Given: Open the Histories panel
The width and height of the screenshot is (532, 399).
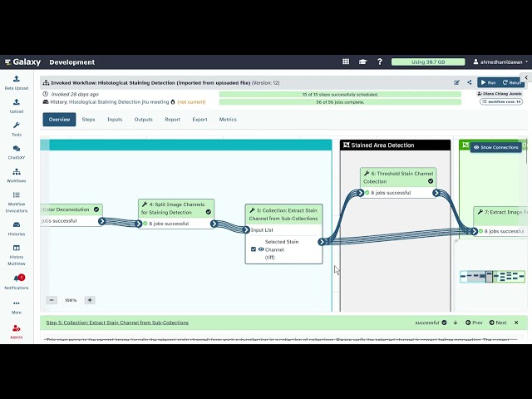Looking at the screenshot, I should tap(17, 229).
